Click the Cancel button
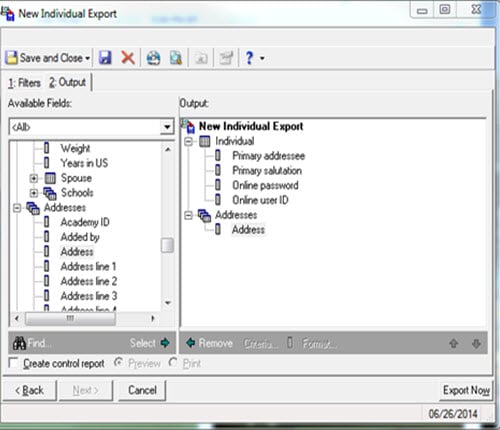 click(142, 390)
